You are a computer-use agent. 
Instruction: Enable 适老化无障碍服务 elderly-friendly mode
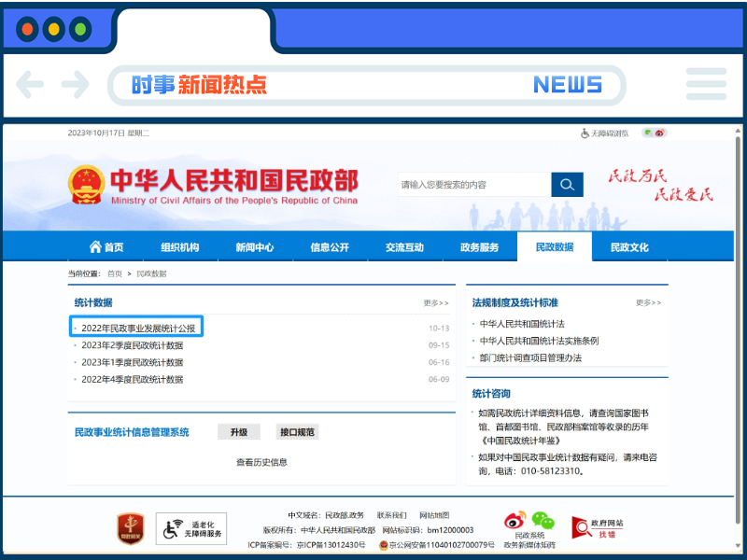[190, 529]
